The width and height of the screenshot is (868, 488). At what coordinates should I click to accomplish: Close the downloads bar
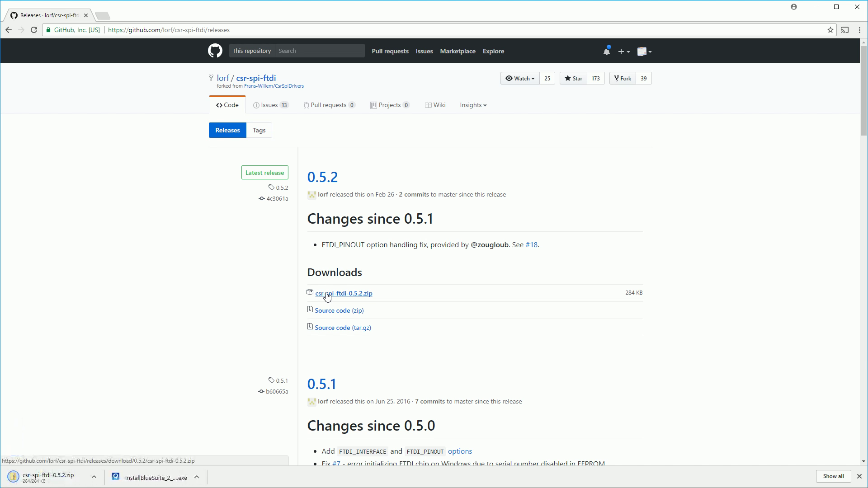point(859,476)
